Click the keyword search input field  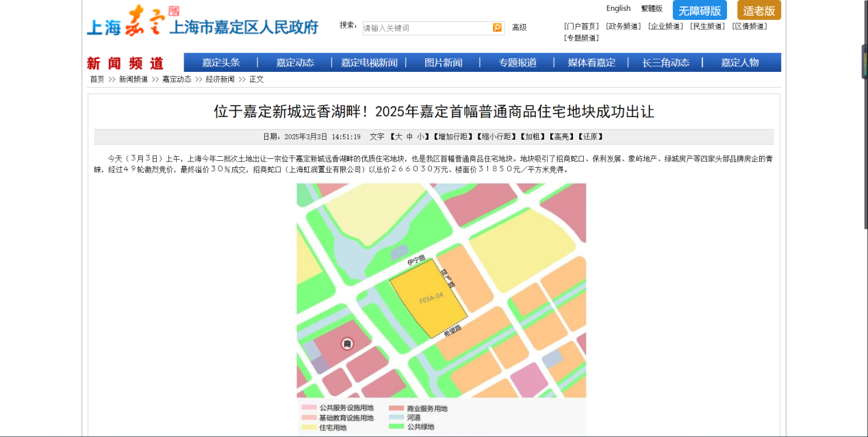pos(427,28)
